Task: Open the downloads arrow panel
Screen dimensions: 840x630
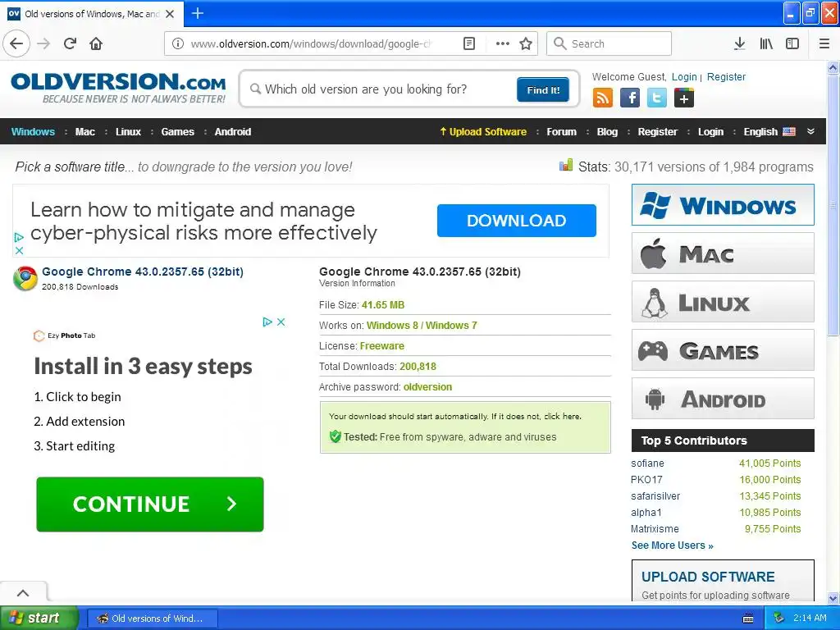Action: pyautogui.click(x=740, y=44)
